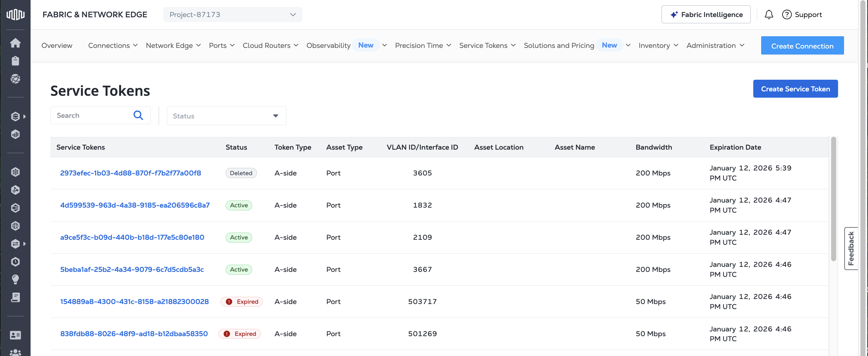Click the Equinix logo icon
This screenshot has height=356, width=868.
tap(15, 14)
